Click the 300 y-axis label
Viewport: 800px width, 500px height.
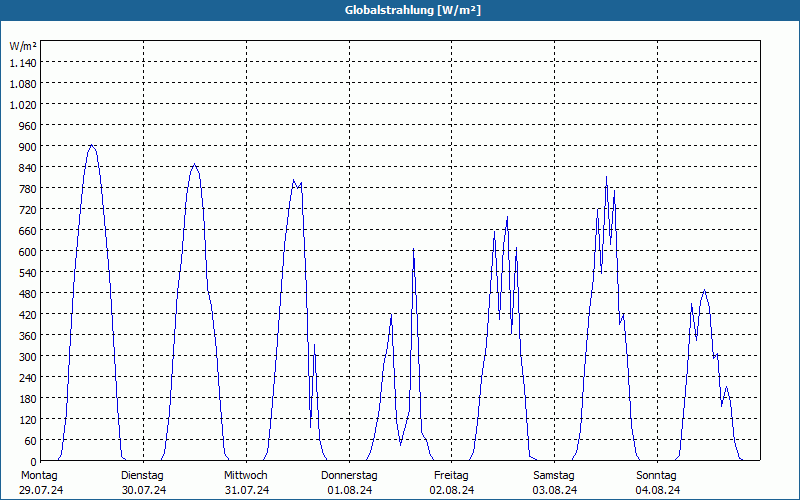pyautogui.click(x=28, y=356)
